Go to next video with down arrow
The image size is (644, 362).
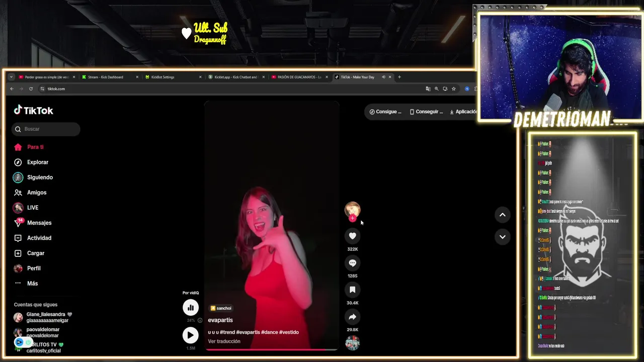click(x=502, y=237)
